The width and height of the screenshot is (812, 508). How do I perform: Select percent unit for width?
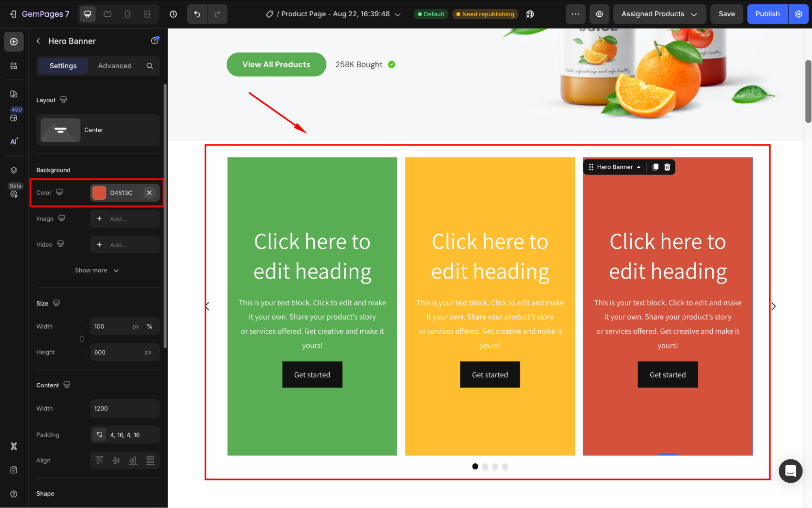149,326
